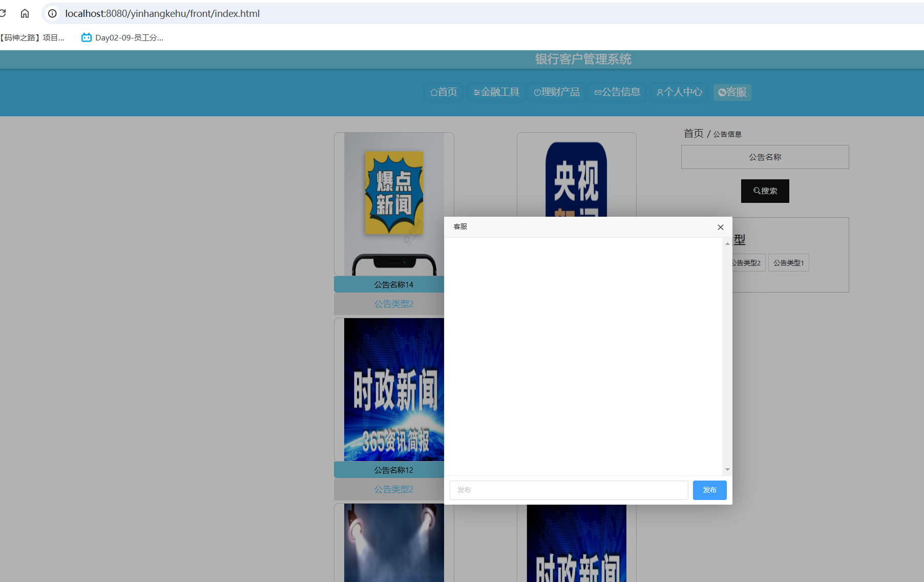
Task: Open the 客服 menu item
Action: [x=732, y=92]
